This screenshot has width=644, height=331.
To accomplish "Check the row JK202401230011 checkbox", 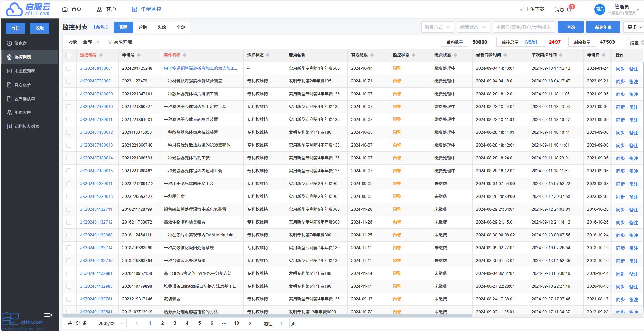I will point(69,184).
